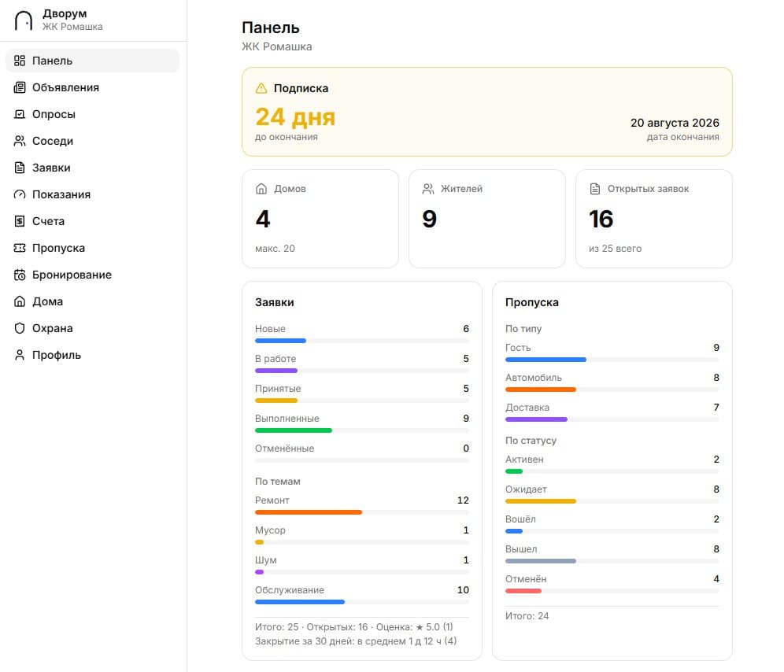The height and width of the screenshot is (672, 784).
Task: Click the Подписка card heading
Action: (301, 88)
